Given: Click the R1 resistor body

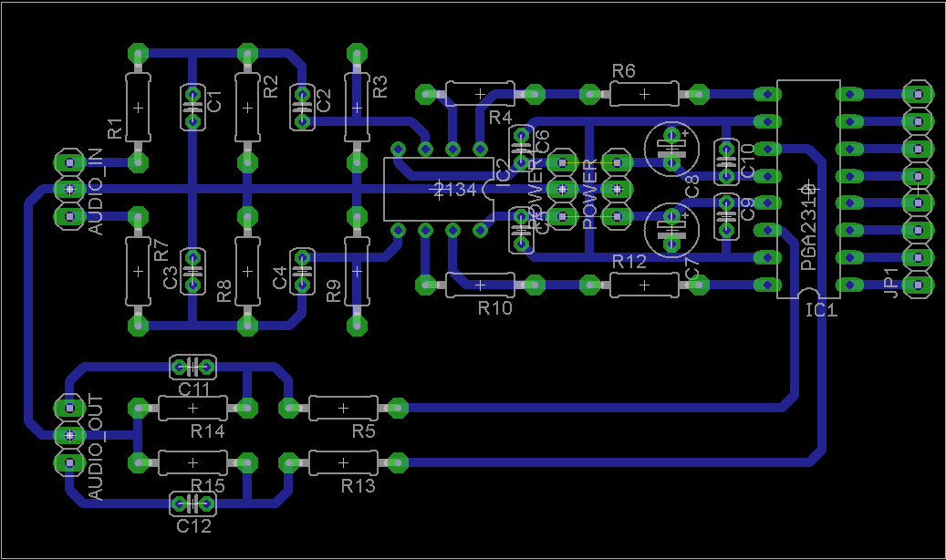Looking at the screenshot, I should coord(138,108).
